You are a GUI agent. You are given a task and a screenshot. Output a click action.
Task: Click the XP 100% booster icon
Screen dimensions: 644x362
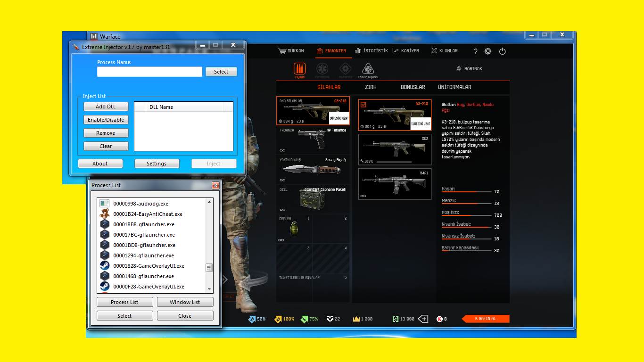(278, 319)
